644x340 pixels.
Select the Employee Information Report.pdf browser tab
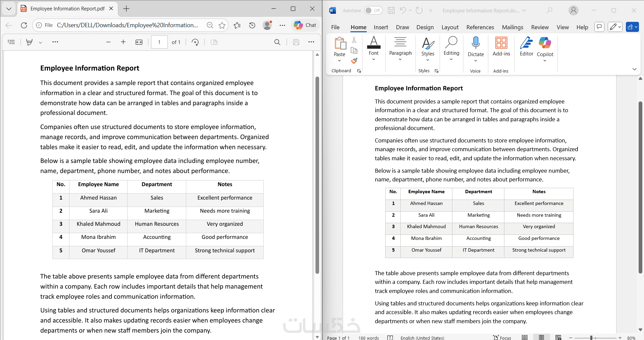(x=67, y=9)
